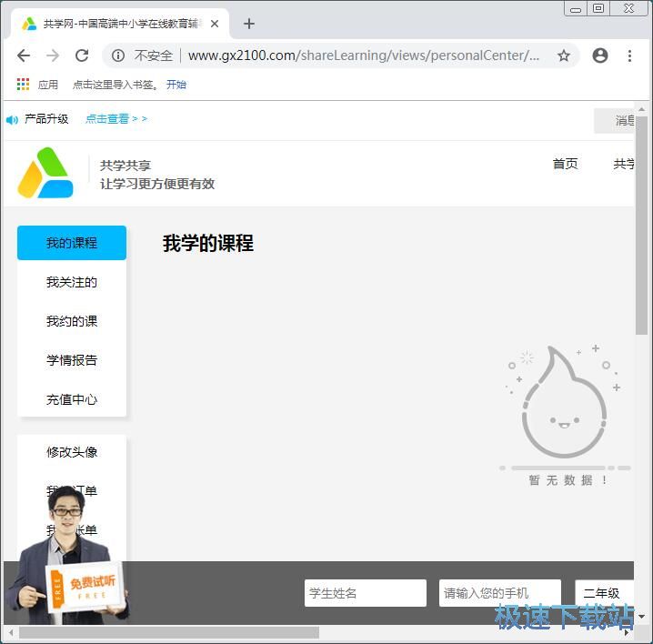Go forward with the browser forward arrow
The height and width of the screenshot is (644, 653).
pos(53,55)
